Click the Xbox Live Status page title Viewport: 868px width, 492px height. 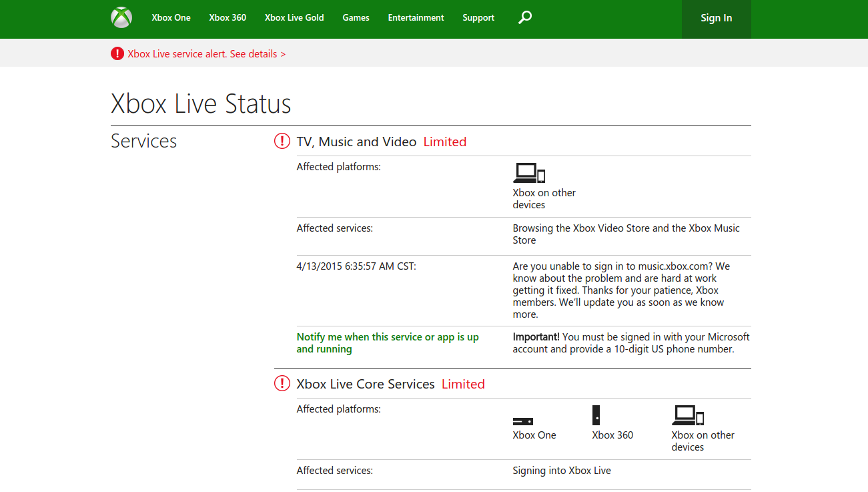pos(201,103)
